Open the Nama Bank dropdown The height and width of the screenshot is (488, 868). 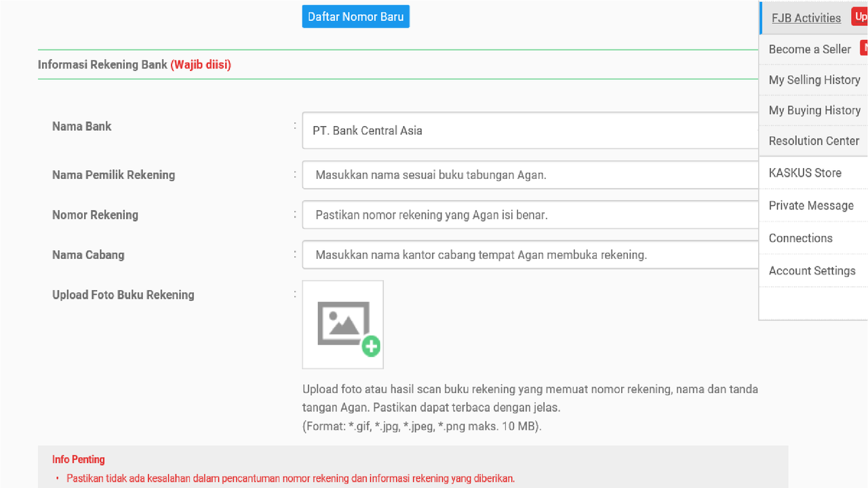[x=530, y=131]
